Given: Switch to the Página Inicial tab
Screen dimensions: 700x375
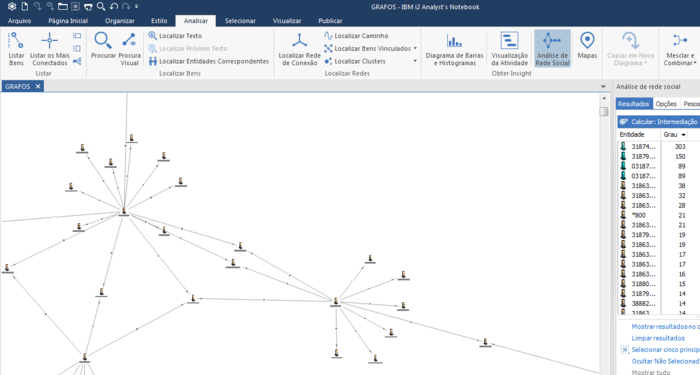Looking at the screenshot, I should (x=68, y=21).
